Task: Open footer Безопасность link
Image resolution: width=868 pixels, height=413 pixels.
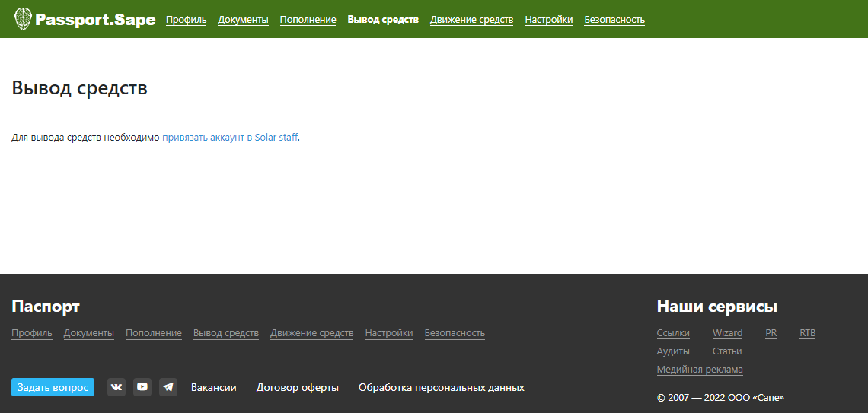Action: coord(455,333)
